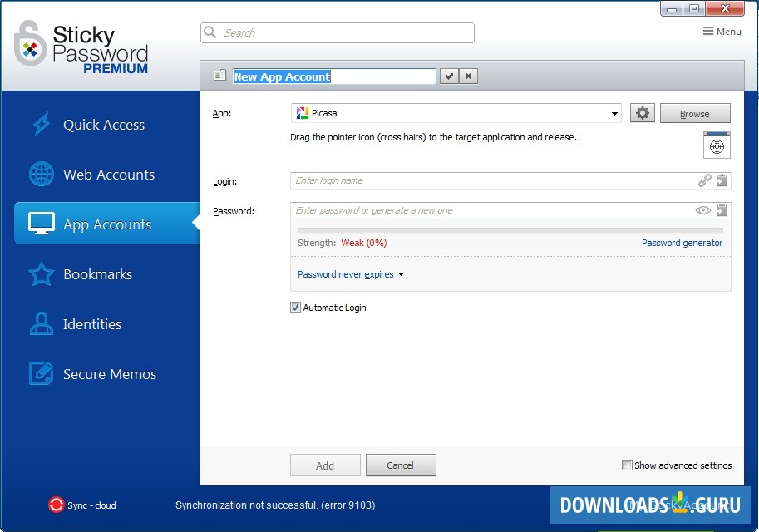This screenshot has height=532, width=759.
Task: Click the account icon beside the name field
Action: [219, 76]
